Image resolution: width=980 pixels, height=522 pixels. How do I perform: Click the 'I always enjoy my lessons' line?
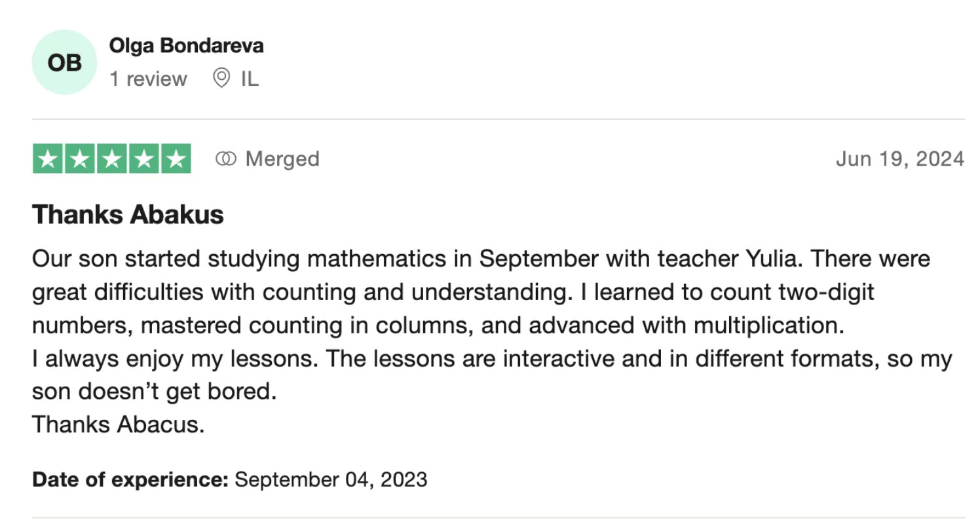pyautogui.click(x=492, y=359)
